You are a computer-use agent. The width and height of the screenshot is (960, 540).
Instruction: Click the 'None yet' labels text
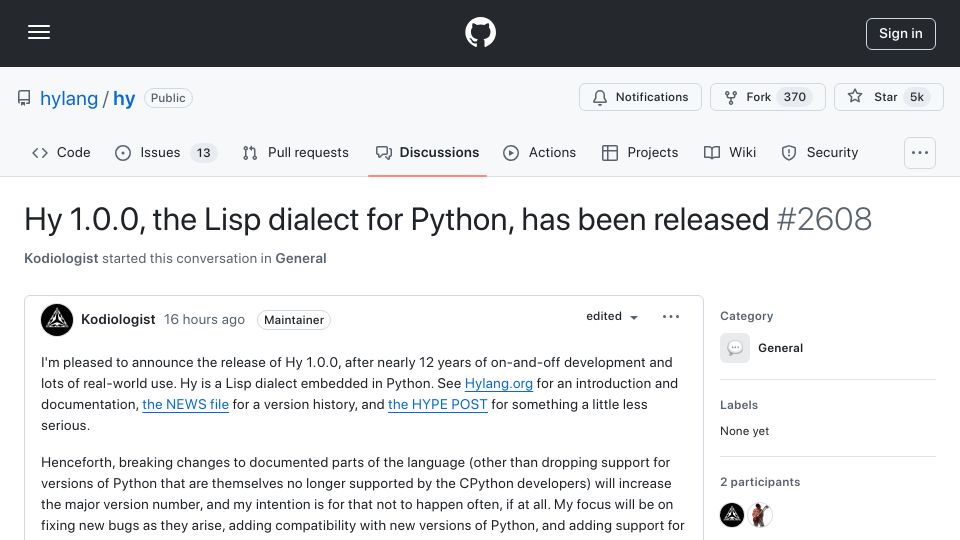pyautogui.click(x=744, y=431)
